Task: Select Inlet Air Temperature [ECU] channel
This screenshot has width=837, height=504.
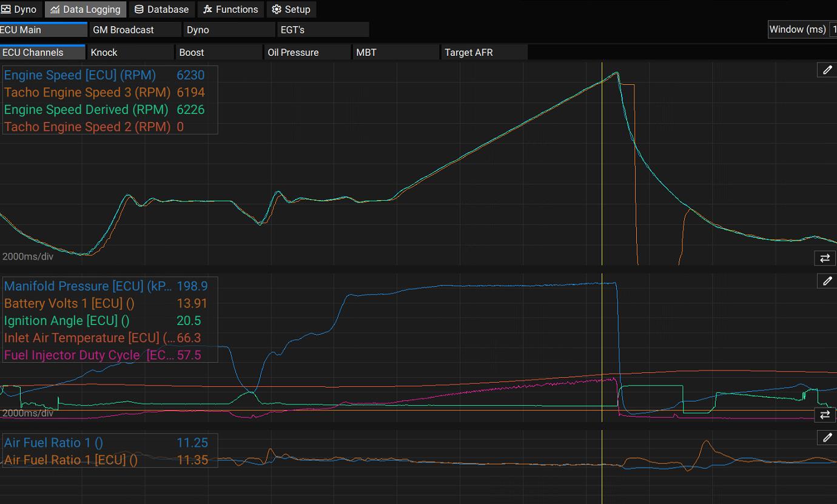Action: click(89, 338)
